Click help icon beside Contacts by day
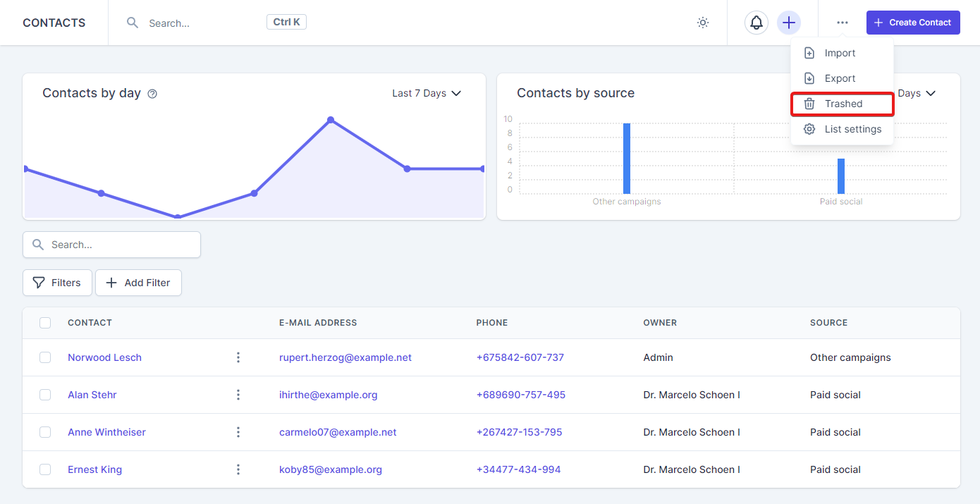980x504 pixels. pyautogui.click(x=152, y=94)
